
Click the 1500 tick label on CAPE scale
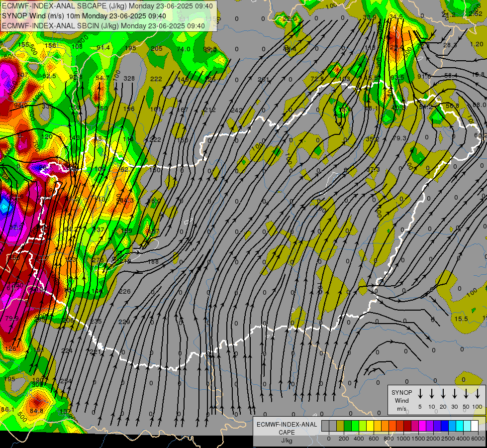pyautogui.click(x=418, y=439)
